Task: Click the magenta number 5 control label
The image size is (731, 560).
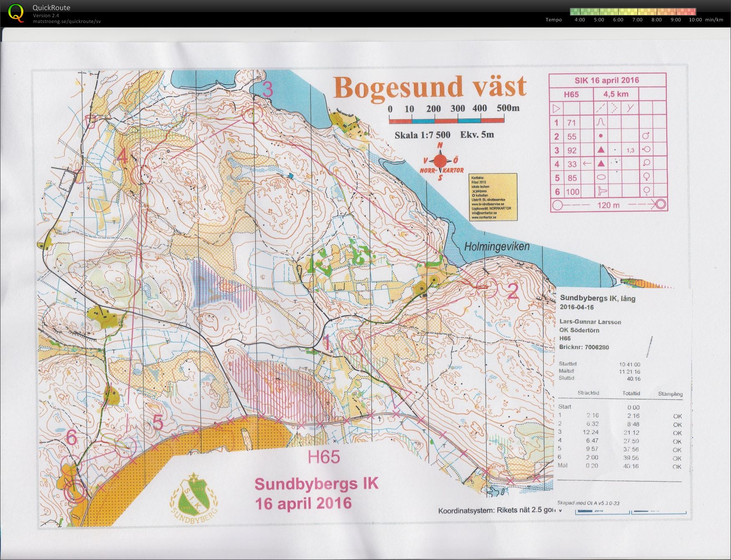Action: 158,423
